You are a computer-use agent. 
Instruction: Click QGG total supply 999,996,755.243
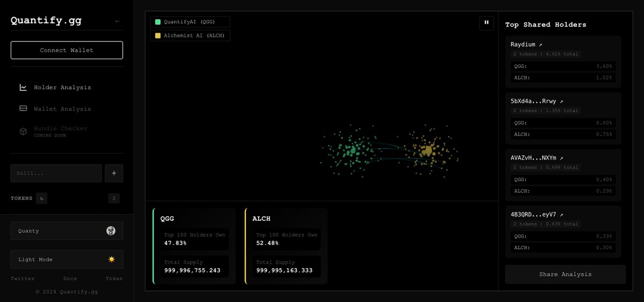(192, 270)
